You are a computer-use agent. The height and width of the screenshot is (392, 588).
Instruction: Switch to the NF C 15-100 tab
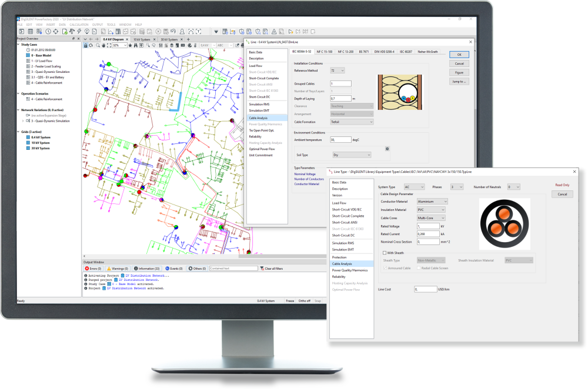coord(325,52)
